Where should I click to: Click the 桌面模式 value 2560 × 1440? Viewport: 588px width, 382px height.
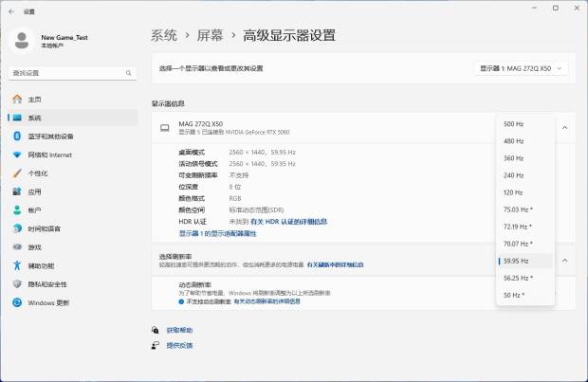pyautogui.click(x=263, y=153)
